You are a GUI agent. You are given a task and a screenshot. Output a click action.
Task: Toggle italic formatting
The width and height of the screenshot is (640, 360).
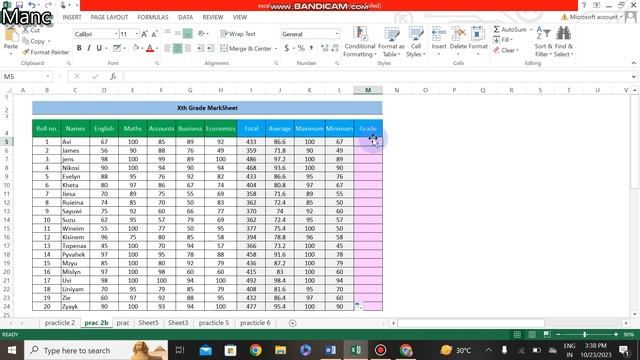89,48
